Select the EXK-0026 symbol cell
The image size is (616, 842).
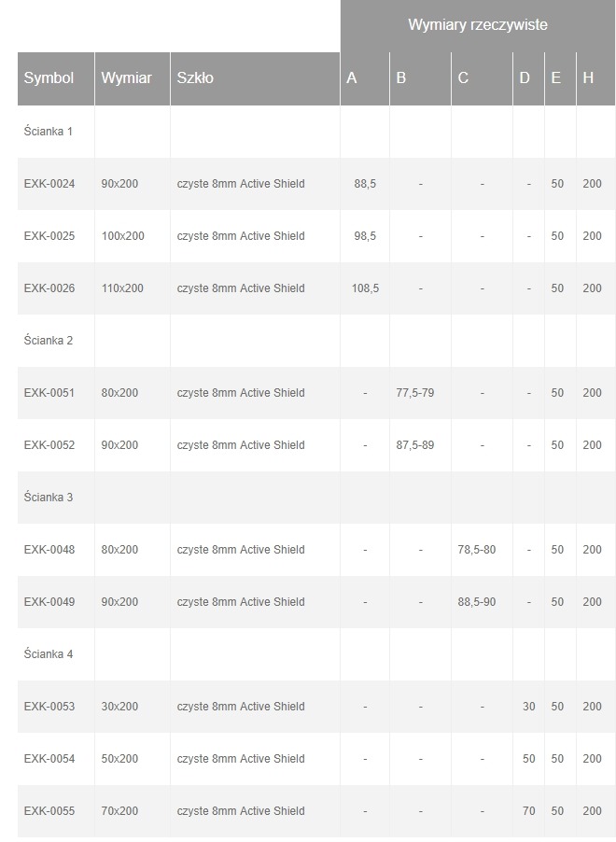49,288
